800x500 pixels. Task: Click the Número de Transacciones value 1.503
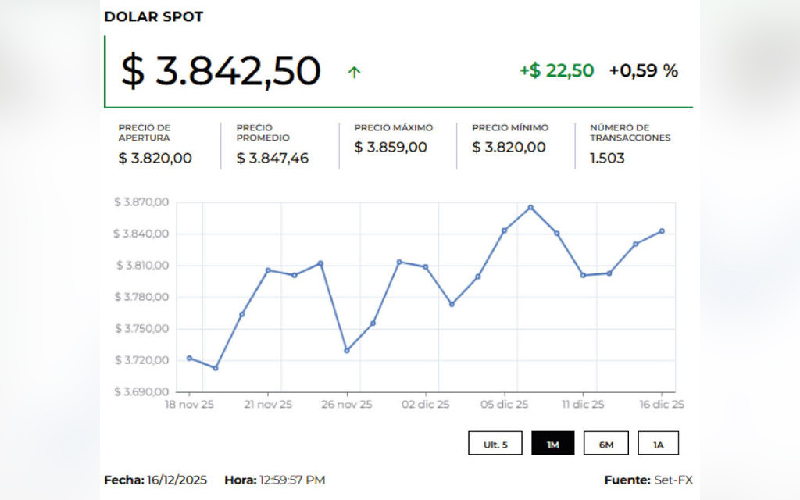click(607, 158)
